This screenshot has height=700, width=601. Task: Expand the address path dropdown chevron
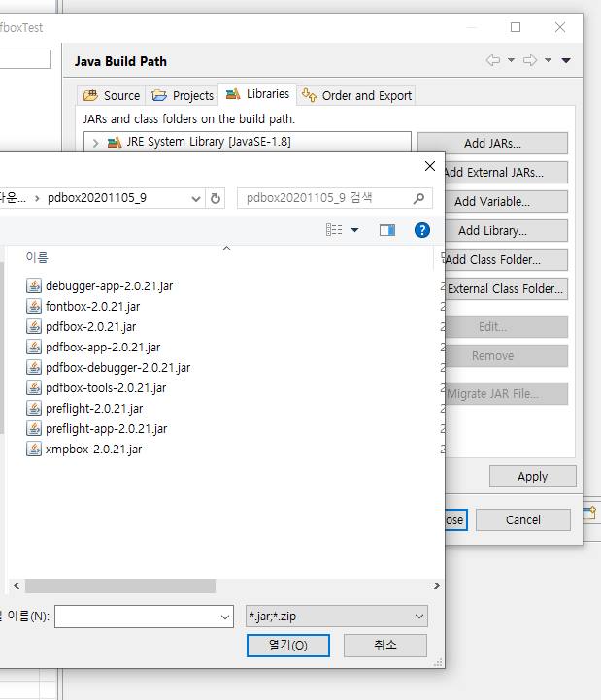coord(195,199)
